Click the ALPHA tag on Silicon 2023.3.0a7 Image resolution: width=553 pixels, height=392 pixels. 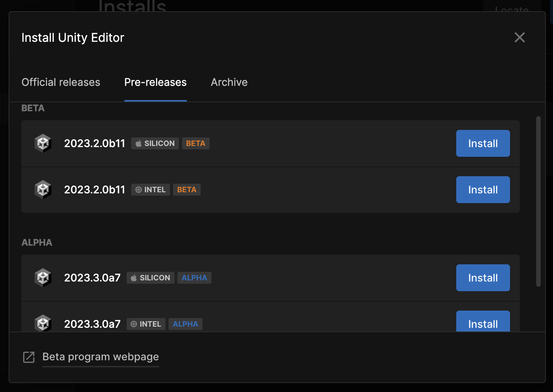tap(194, 278)
